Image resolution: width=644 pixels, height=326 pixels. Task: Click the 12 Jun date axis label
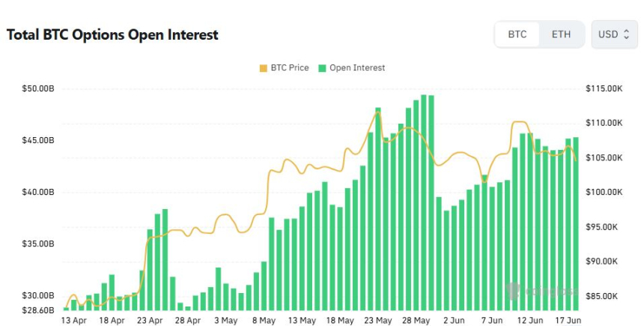530,320
